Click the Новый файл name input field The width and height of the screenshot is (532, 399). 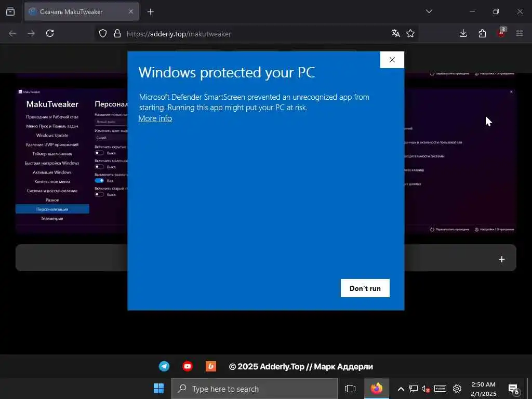click(111, 122)
